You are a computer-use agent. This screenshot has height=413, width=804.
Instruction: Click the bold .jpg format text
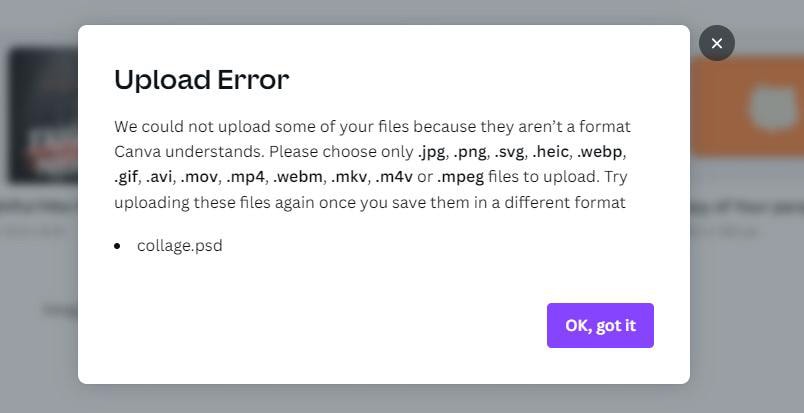[431, 152]
